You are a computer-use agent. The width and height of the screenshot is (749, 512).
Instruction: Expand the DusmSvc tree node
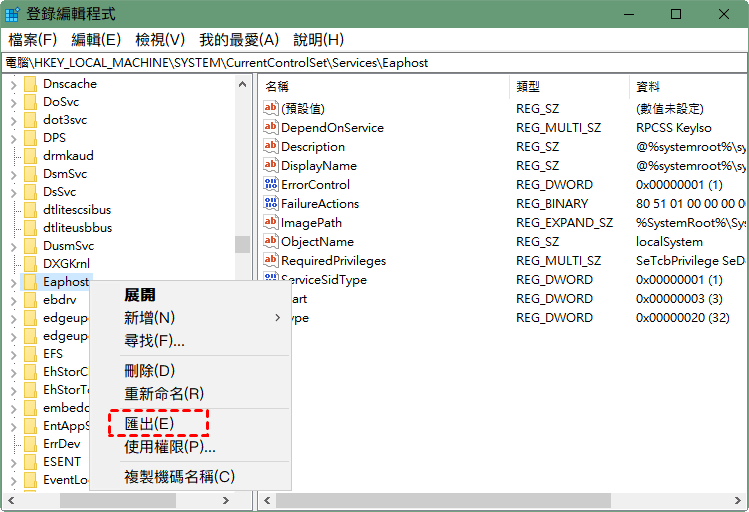[x=13, y=247]
